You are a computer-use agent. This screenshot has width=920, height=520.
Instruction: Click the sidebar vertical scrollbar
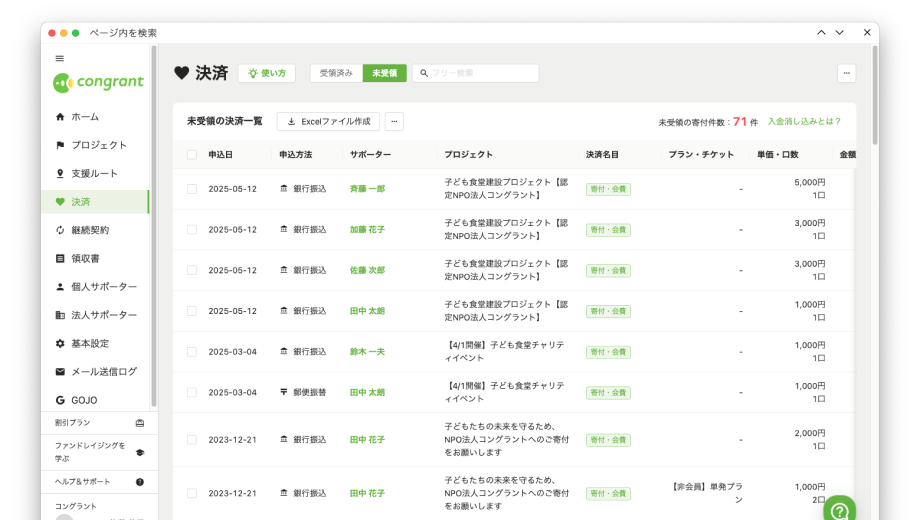(x=154, y=226)
